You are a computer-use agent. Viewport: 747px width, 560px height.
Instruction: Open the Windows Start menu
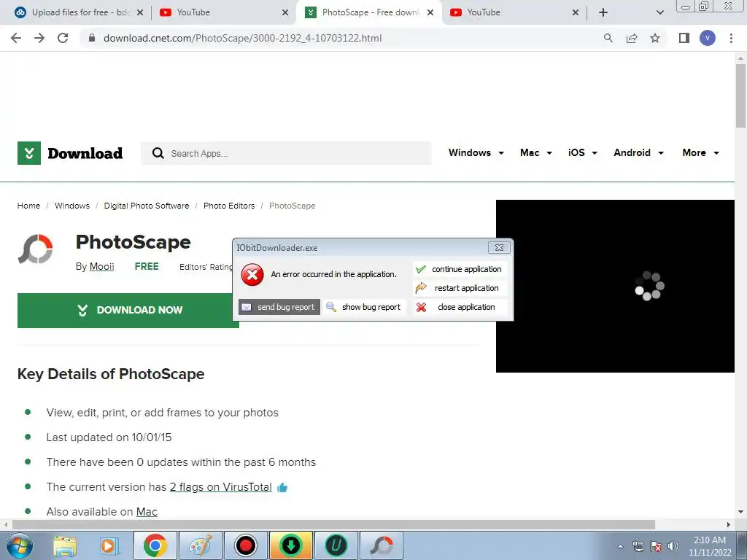click(x=19, y=545)
